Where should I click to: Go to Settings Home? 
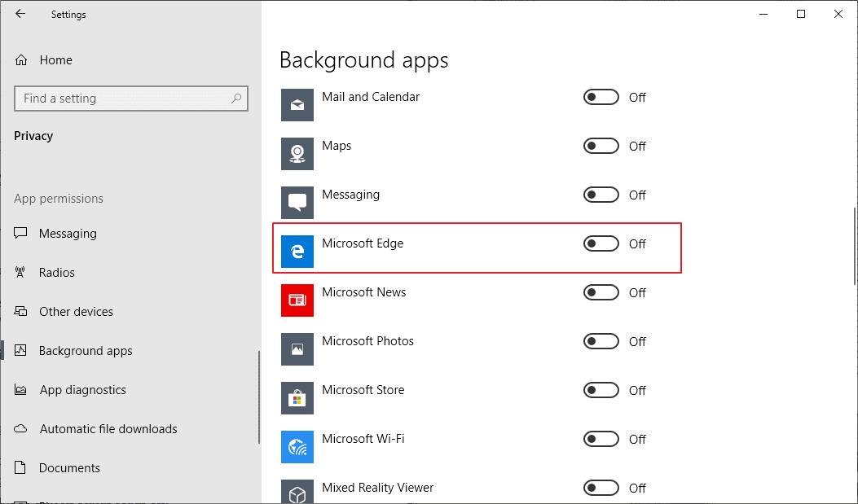click(55, 60)
